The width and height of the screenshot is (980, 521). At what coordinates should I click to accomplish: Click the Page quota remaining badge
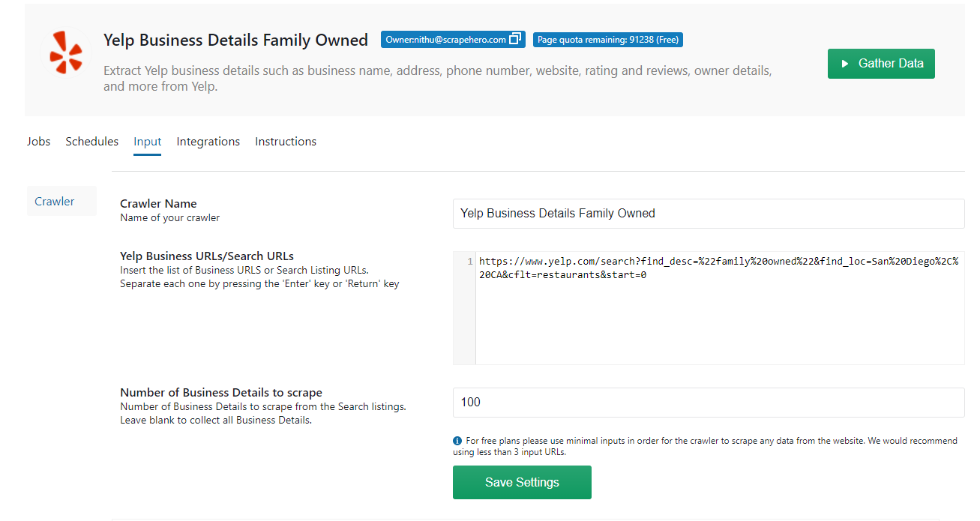pos(608,40)
